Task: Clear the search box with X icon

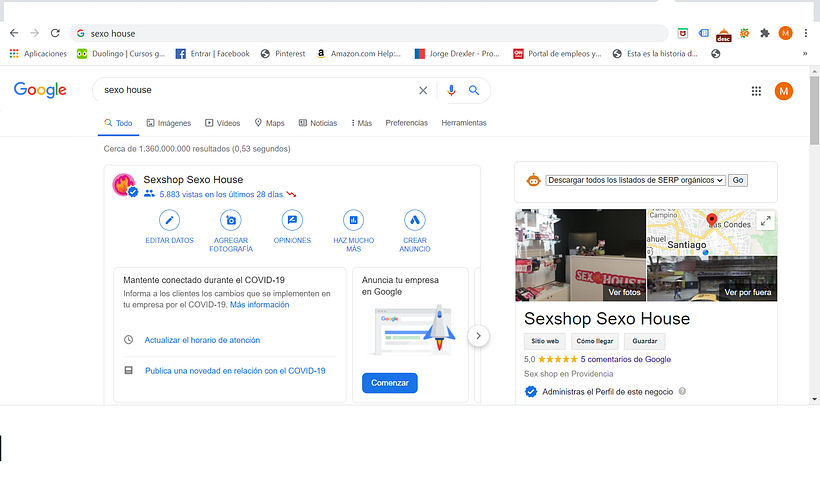Action: [x=423, y=90]
